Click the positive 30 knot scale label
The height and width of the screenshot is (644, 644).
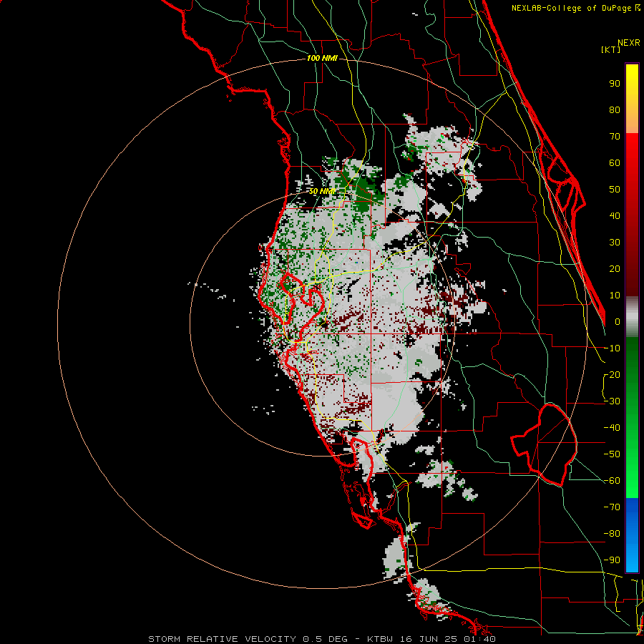(615, 243)
